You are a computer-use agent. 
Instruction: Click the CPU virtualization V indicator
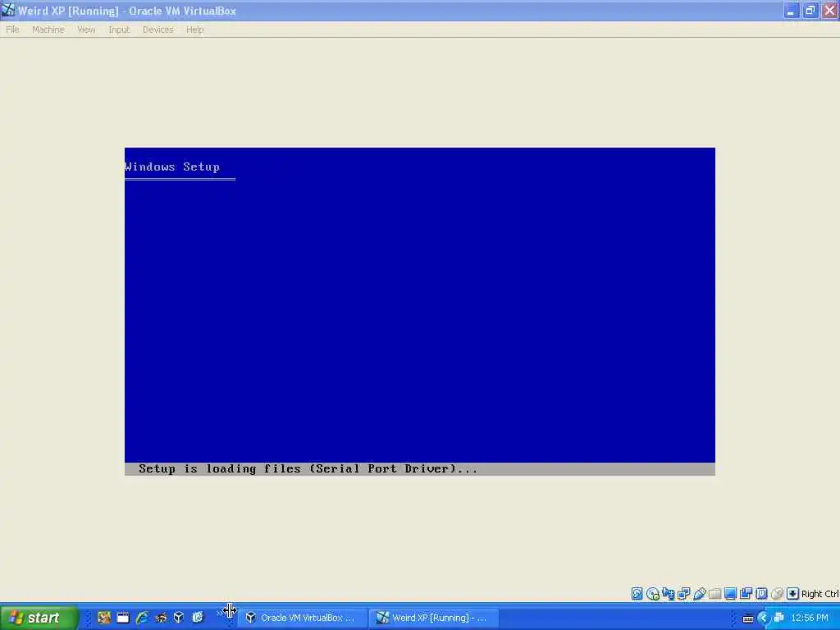(762, 593)
